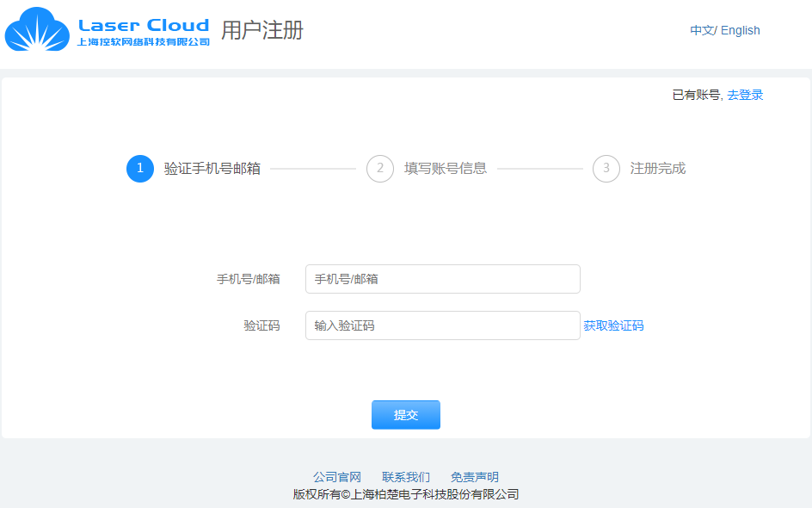This screenshot has width=812, height=508.
Task: Click the 版权所有 copyright text
Action: [x=406, y=494]
